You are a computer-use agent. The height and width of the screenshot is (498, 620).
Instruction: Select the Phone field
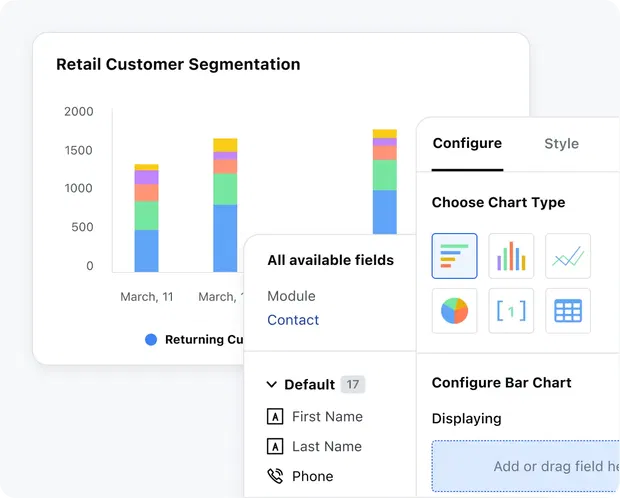click(312, 476)
